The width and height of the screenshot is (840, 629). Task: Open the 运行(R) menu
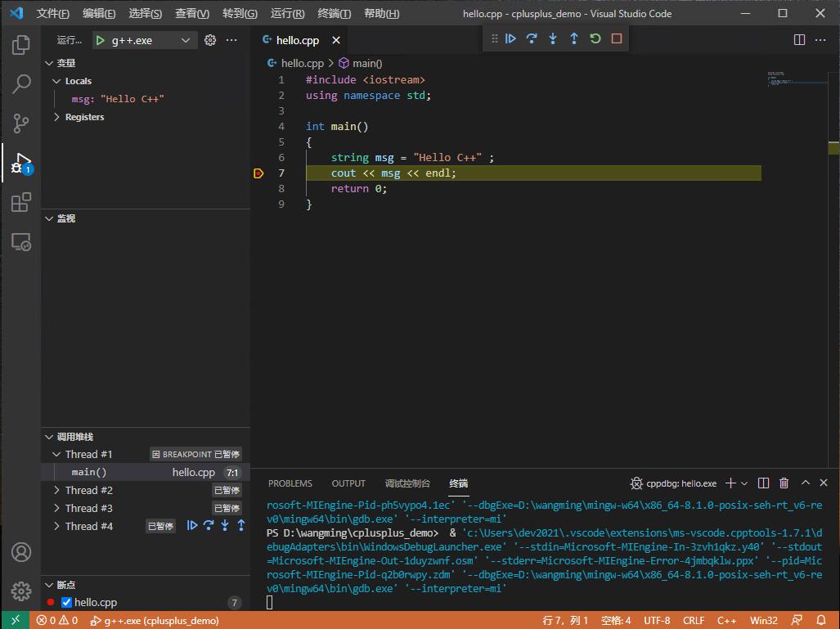coord(285,13)
